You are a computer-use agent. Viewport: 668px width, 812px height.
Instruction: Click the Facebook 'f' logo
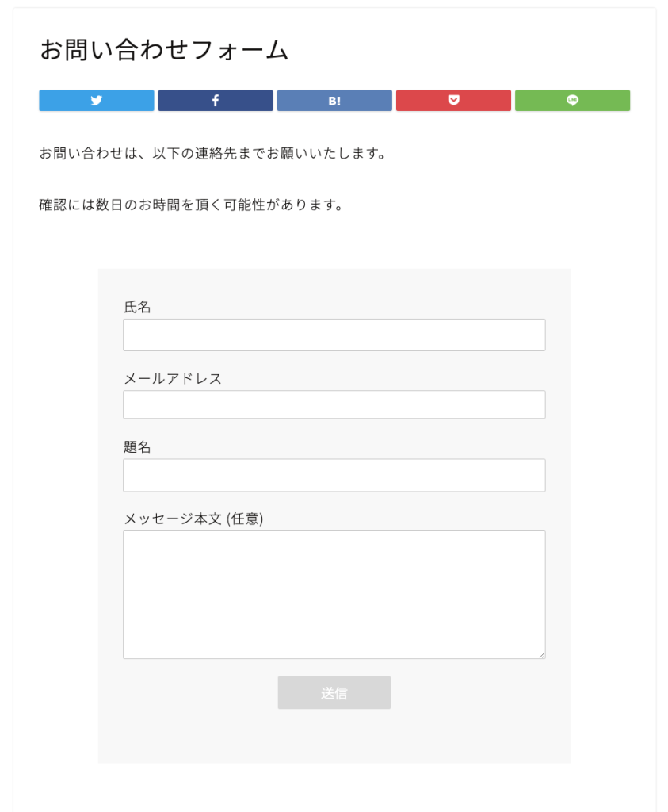(x=215, y=100)
